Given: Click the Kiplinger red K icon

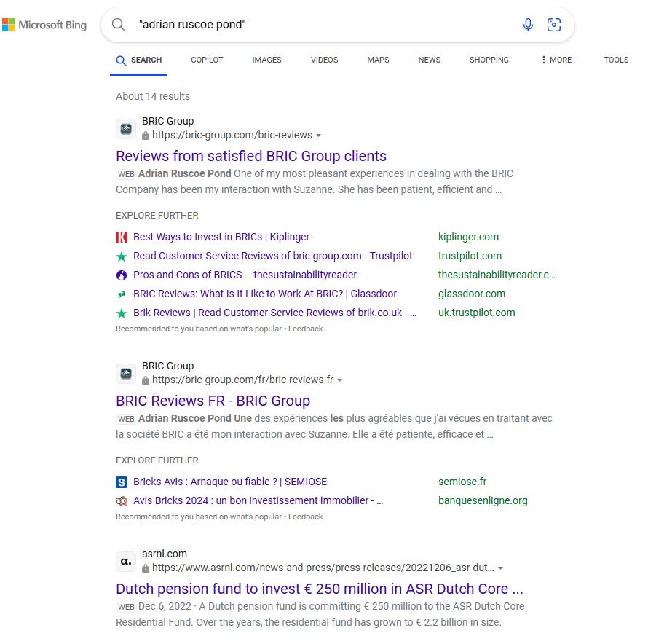Looking at the screenshot, I should (x=122, y=237).
